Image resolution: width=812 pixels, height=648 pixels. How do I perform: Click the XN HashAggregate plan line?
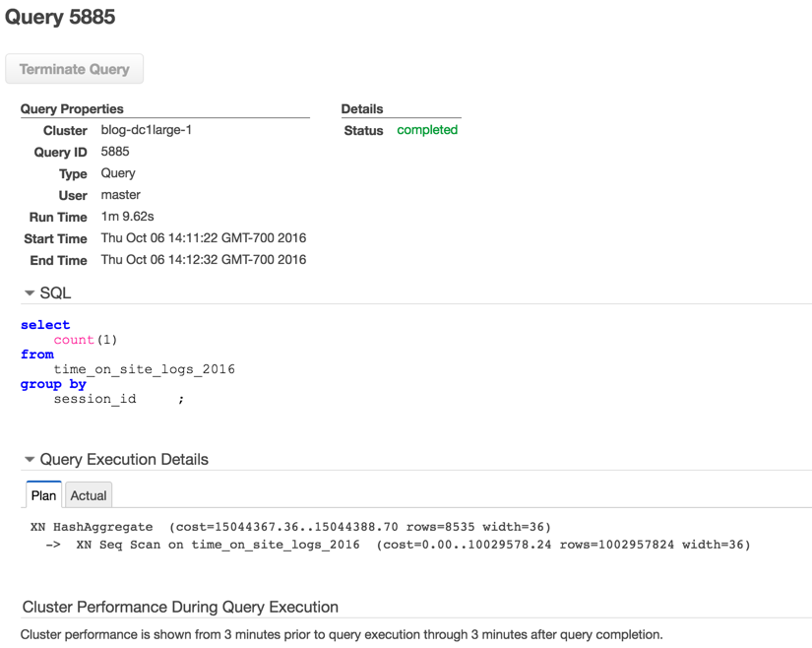290,527
